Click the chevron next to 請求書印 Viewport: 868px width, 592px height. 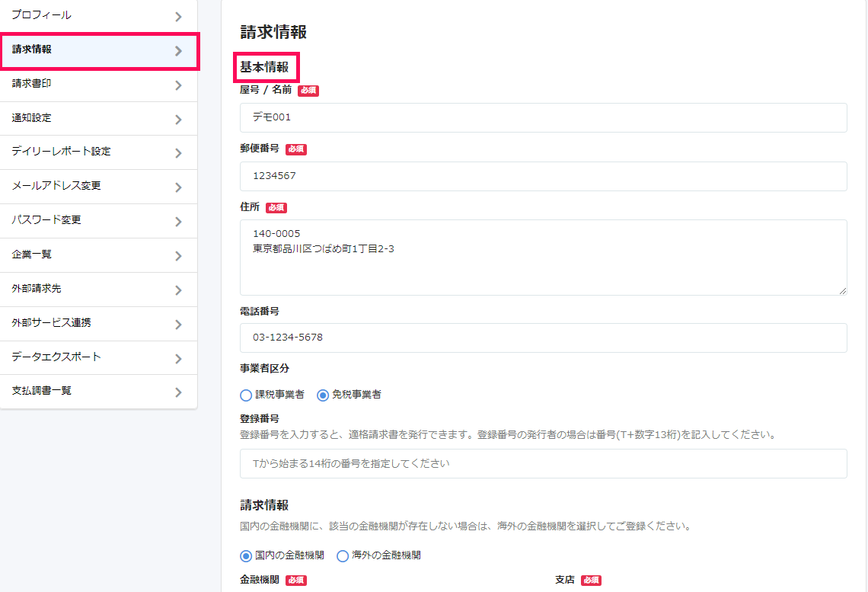click(178, 85)
